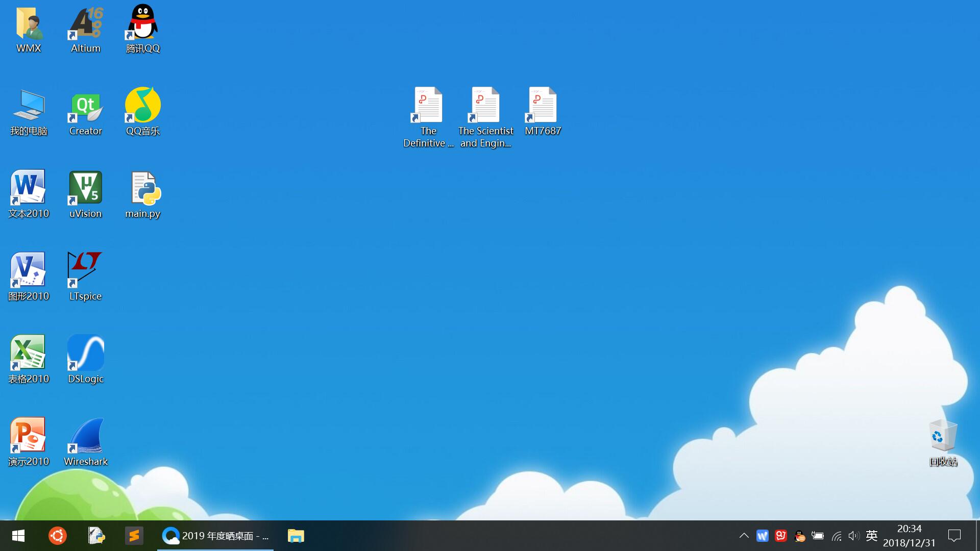Viewport: 980px width, 551px height.
Task: Select the 表格2010 Excel shortcut
Action: [x=29, y=360]
